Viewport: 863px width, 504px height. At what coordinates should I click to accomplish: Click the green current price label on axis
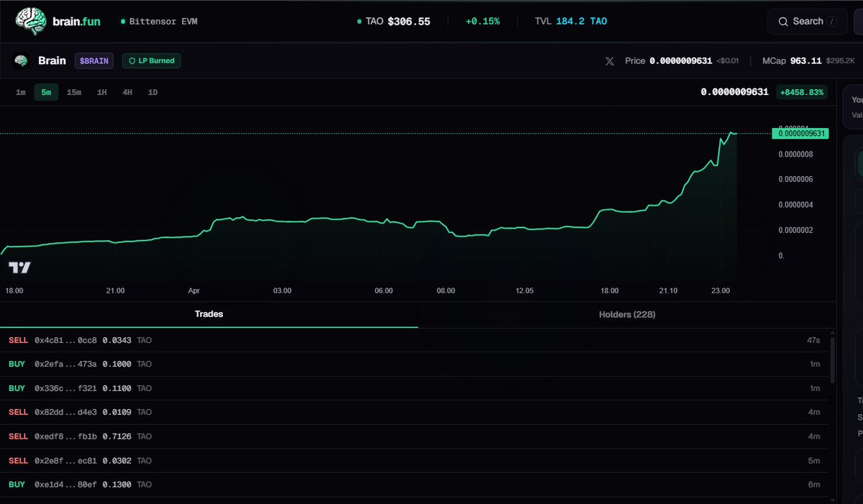[x=800, y=133]
